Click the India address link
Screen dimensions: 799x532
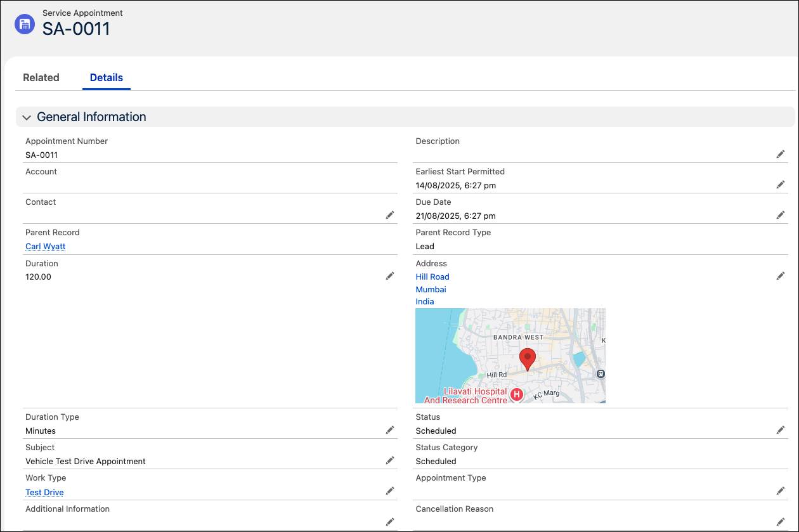tap(425, 301)
